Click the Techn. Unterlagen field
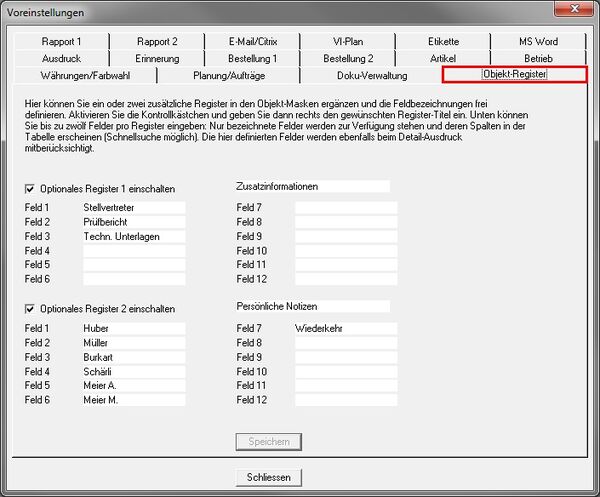 coord(134,237)
